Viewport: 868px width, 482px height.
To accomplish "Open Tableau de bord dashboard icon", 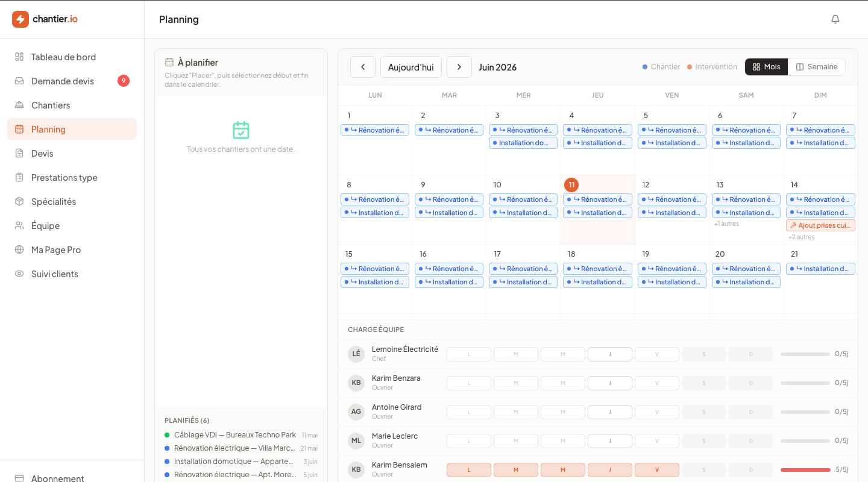I will click(x=19, y=57).
